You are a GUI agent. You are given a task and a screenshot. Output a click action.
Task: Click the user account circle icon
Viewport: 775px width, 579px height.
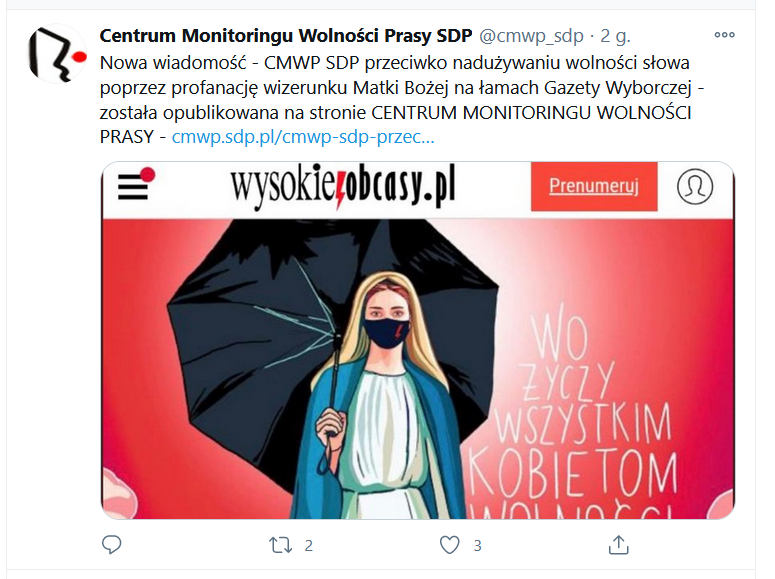coord(694,186)
